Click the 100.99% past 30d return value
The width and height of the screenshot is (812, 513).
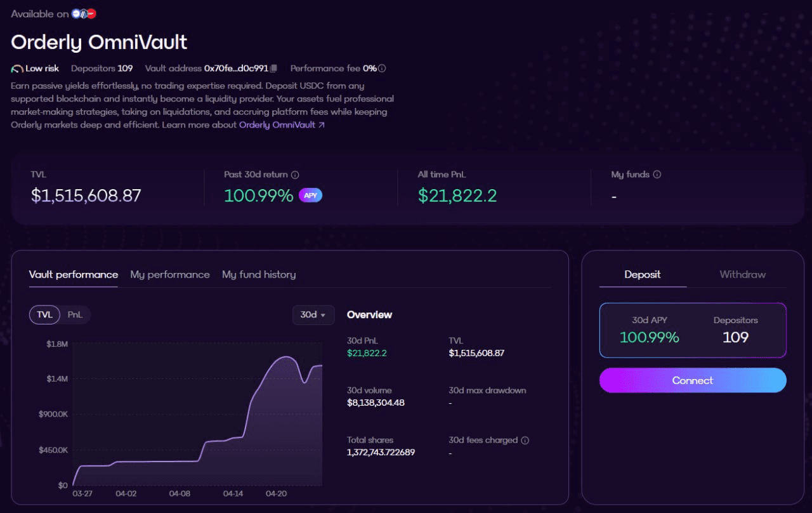coord(259,196)
